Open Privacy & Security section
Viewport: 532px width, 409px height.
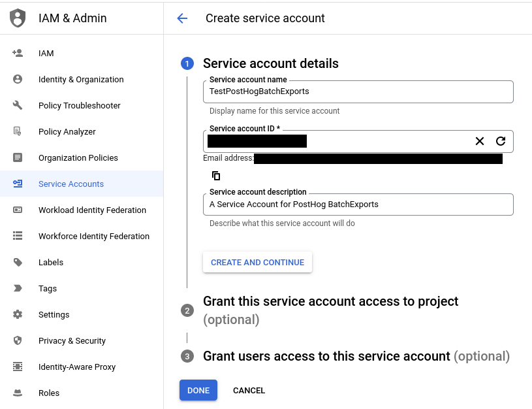click(69, 340)
